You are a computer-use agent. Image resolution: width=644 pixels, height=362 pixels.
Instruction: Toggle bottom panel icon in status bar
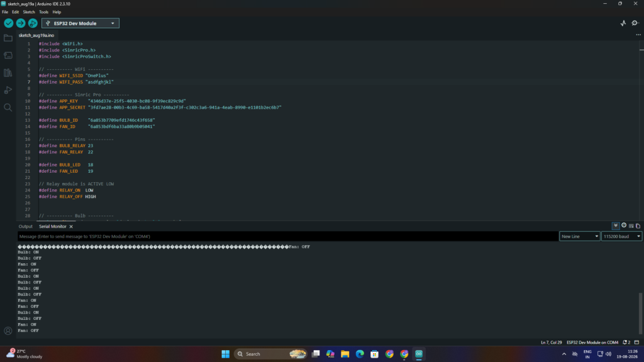tap(636, 343)
